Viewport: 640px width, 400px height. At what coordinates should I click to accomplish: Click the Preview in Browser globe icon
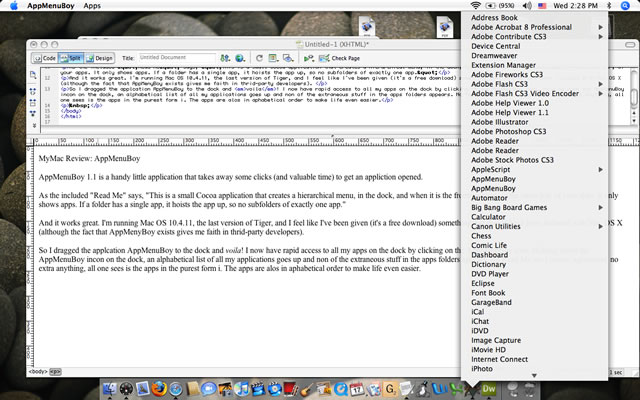pos(240,58)
